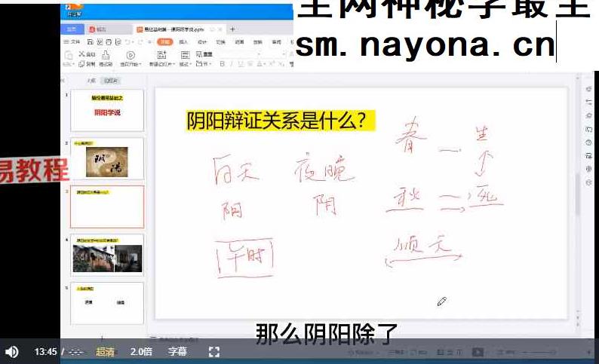Expand the 当页开始 dropdown arrow
599x364 pixels.
(x=140, y=65)
